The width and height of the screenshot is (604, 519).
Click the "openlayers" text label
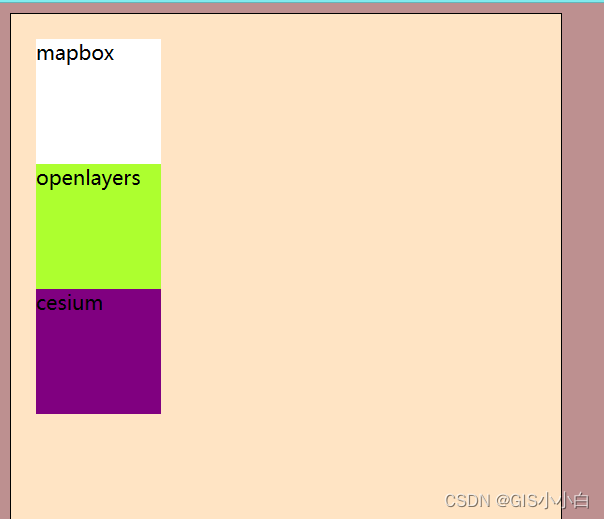pos(88,179)
